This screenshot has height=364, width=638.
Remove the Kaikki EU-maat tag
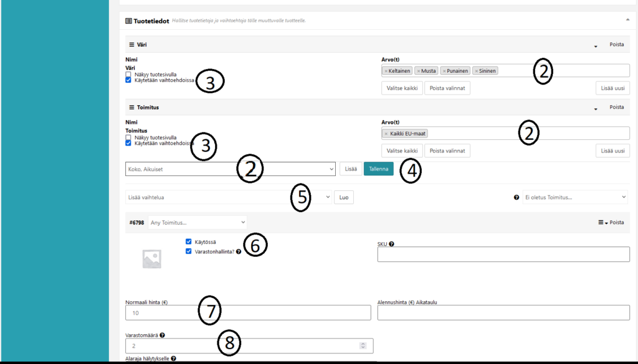tap(386, 134)
